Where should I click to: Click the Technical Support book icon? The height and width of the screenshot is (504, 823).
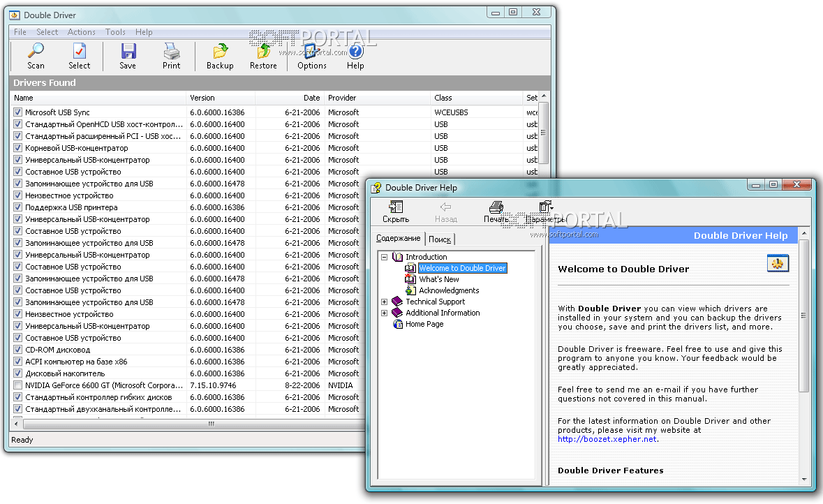click(x=397, y=302)
